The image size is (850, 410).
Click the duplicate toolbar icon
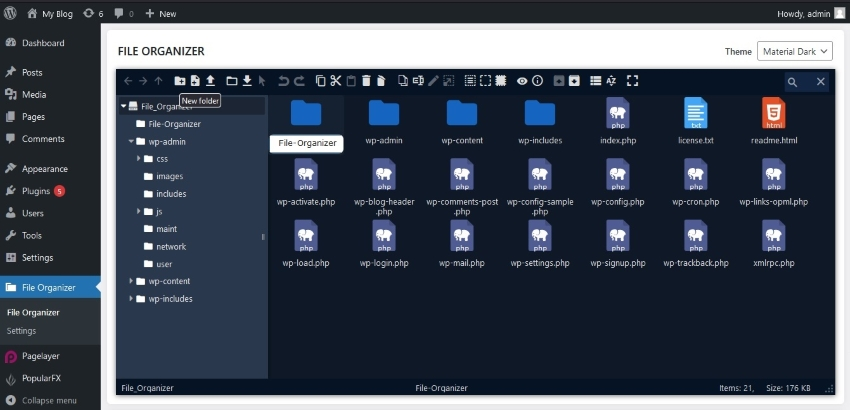click(x=403, y=81)
